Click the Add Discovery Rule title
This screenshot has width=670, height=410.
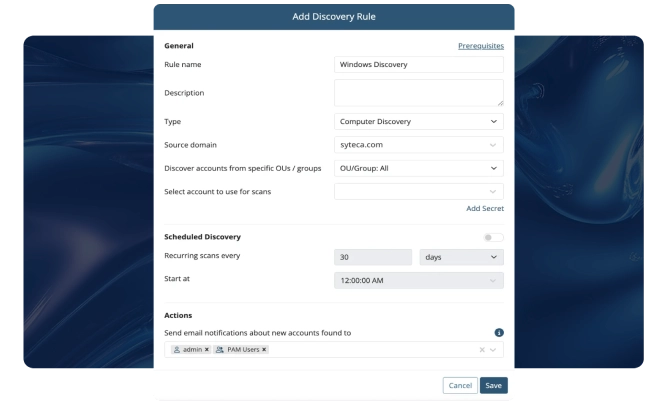coord(334,17)
